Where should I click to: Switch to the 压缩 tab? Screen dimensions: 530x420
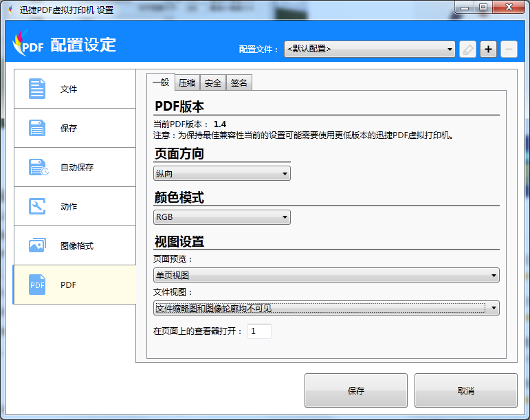(187, 82)
